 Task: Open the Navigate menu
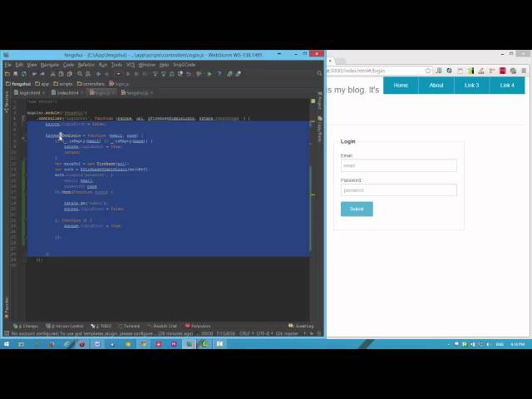50,65
